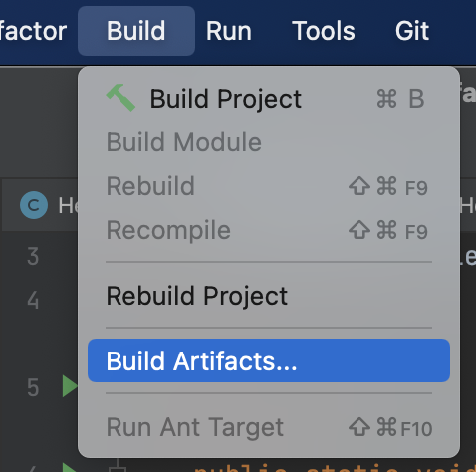Image resolution: width=476 pixels, height=472 pixels.
Task: Open the Build menu in menu bar
Action: click(x=136, y=31)
